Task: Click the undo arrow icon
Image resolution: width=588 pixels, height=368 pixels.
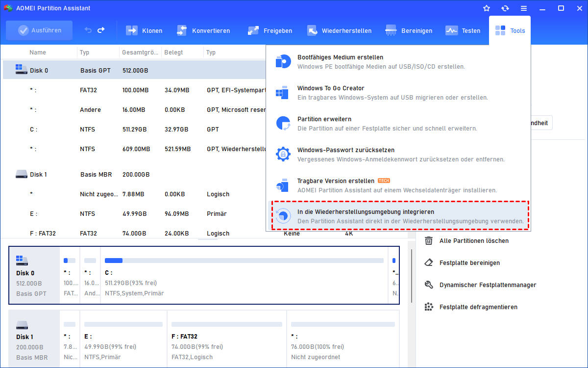Action: tap(88, 30)
